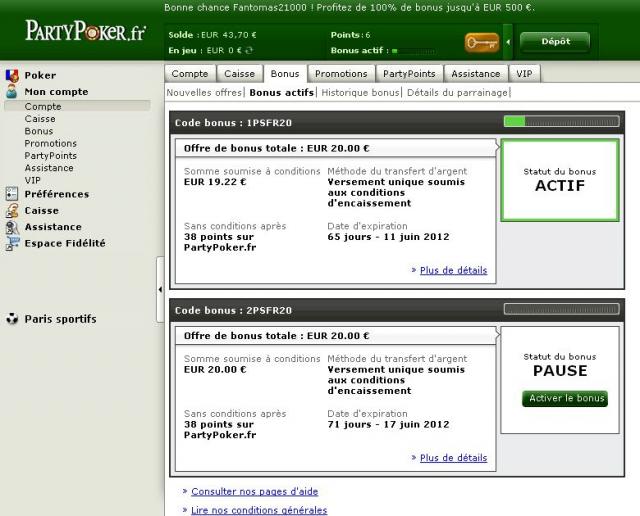Open the Compte tab
Image resolution: width=640 pixels, height=516 pixels.
point(190,74)
